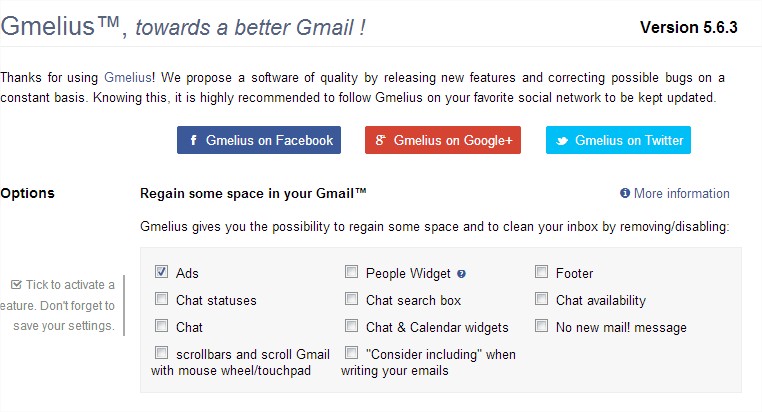Click the People Widget help icon

click(x=462, y=274)
